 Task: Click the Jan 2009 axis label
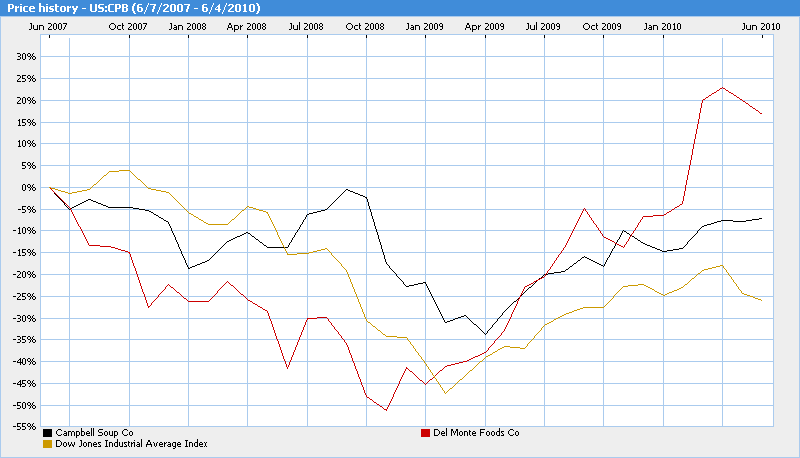(x=424, y=27)
